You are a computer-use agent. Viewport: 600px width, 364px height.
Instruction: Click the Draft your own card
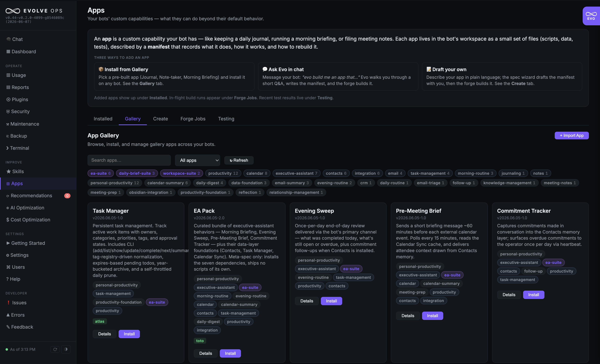coord(502,76)
